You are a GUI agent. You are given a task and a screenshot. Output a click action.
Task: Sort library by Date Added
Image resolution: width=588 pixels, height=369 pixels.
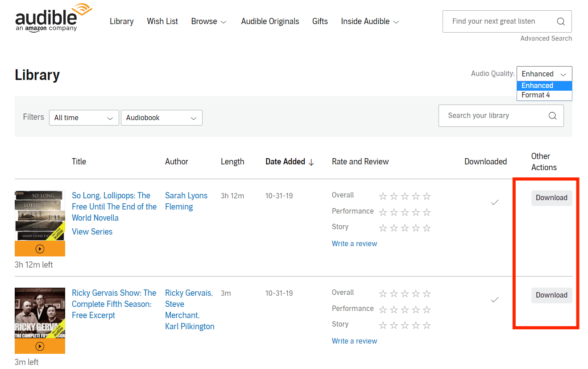click(x=290, y=162)
